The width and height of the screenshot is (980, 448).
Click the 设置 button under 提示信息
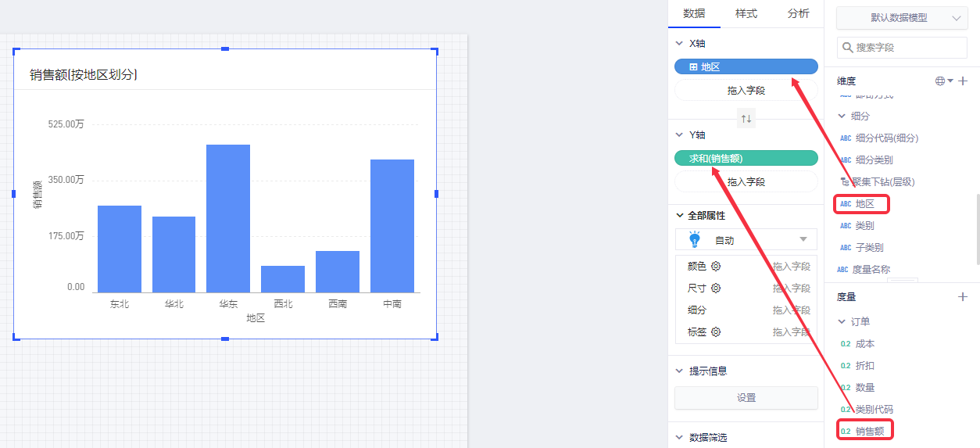click(x=746, y=397)
